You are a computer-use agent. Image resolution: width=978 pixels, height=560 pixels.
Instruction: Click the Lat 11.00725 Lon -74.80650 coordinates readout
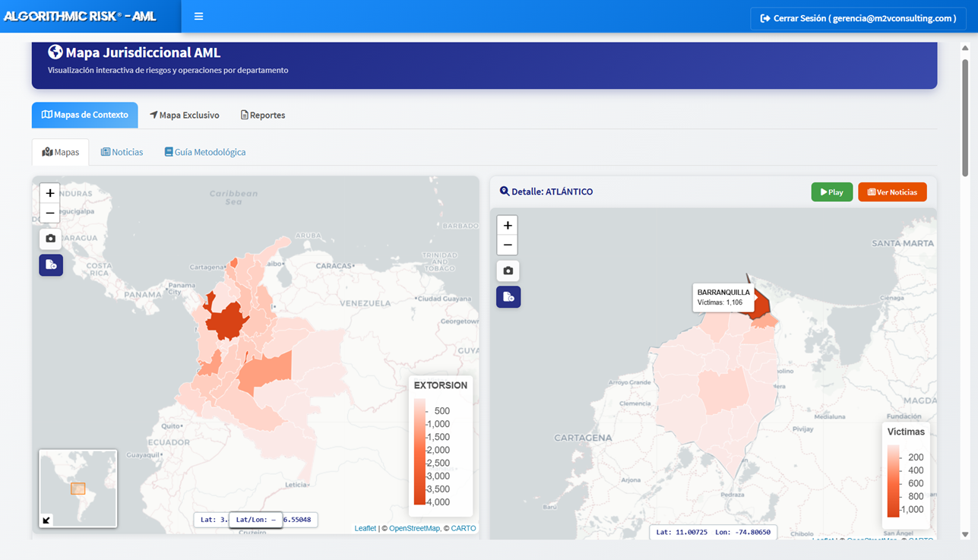[x=714, y=532]
